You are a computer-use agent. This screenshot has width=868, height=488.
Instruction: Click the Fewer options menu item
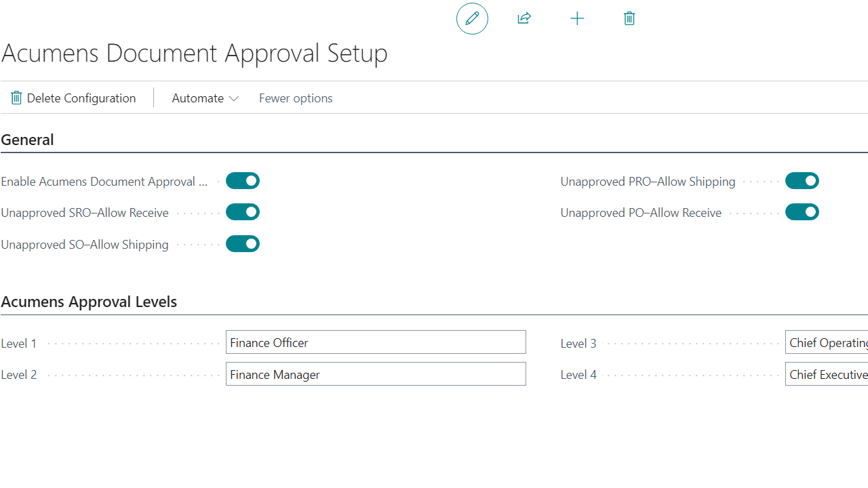coord(296,98)
